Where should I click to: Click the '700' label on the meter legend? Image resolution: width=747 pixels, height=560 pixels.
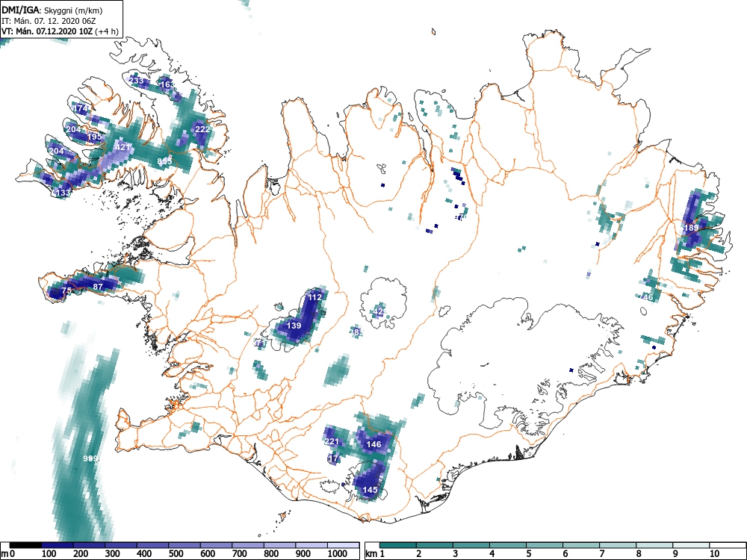(x=240, y=554)
